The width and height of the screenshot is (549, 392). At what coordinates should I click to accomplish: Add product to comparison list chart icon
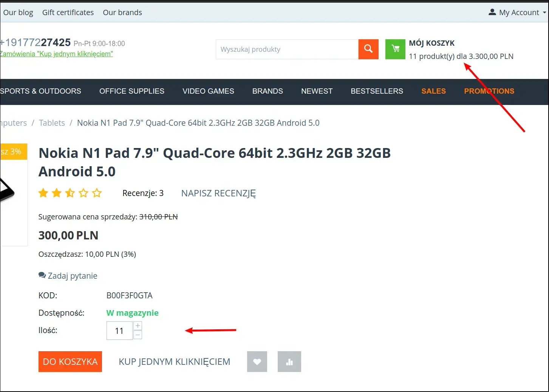point(289,362)
